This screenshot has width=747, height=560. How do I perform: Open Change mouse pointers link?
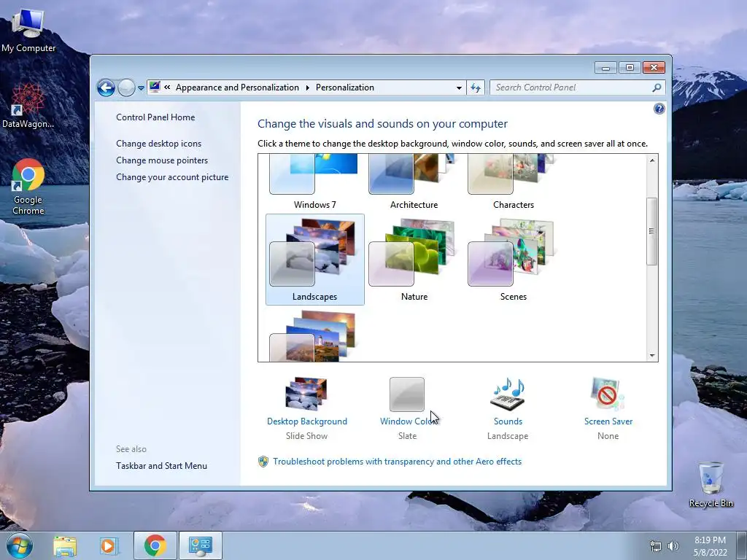click(x=162, y=160)
